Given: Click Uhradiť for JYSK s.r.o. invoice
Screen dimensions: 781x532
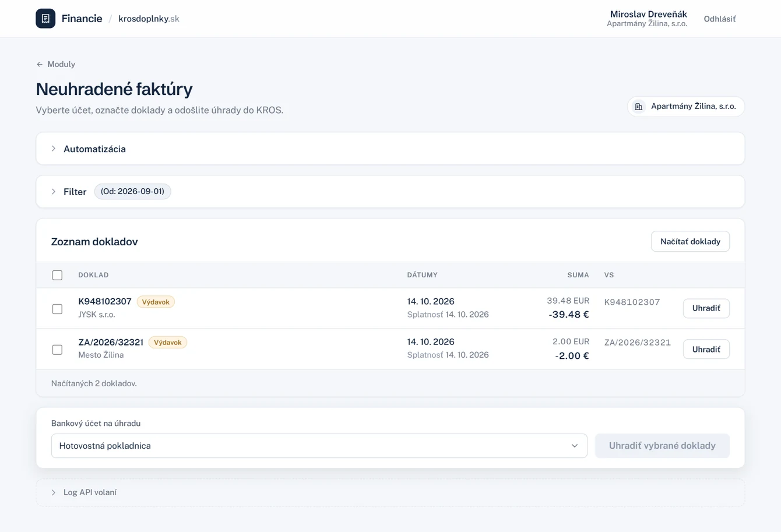Looking at the screenshot, I should click(x=706, y=308).
